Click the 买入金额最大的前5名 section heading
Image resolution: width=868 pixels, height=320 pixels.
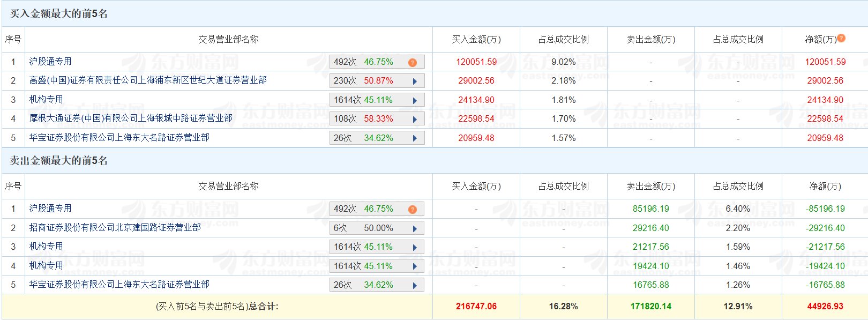[59, 14]
